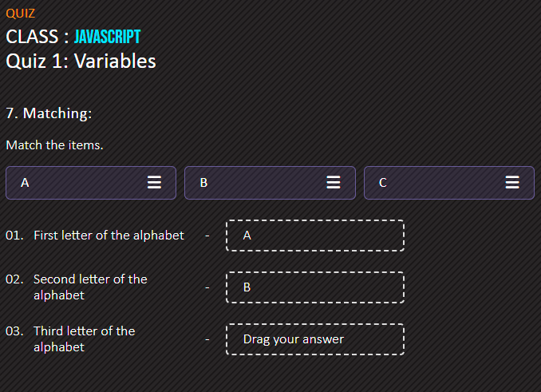Select the answer card labeled B

(270, 183)
